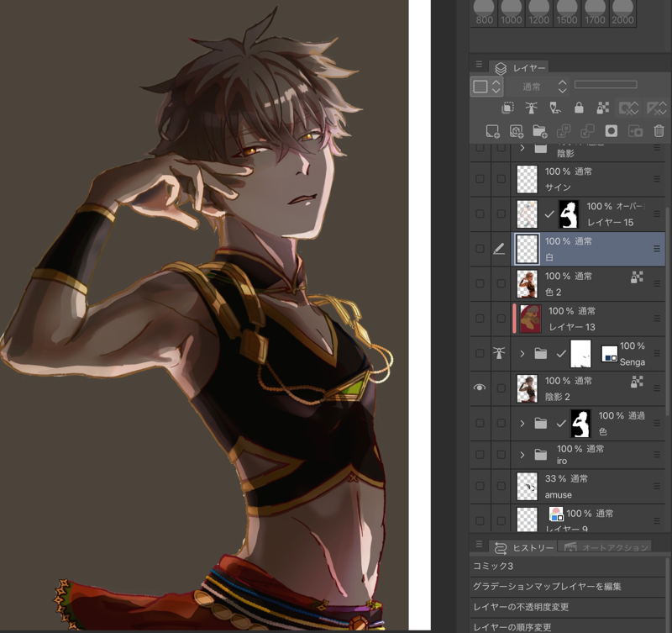Click the lock layer padlock icon

(579, 108)
